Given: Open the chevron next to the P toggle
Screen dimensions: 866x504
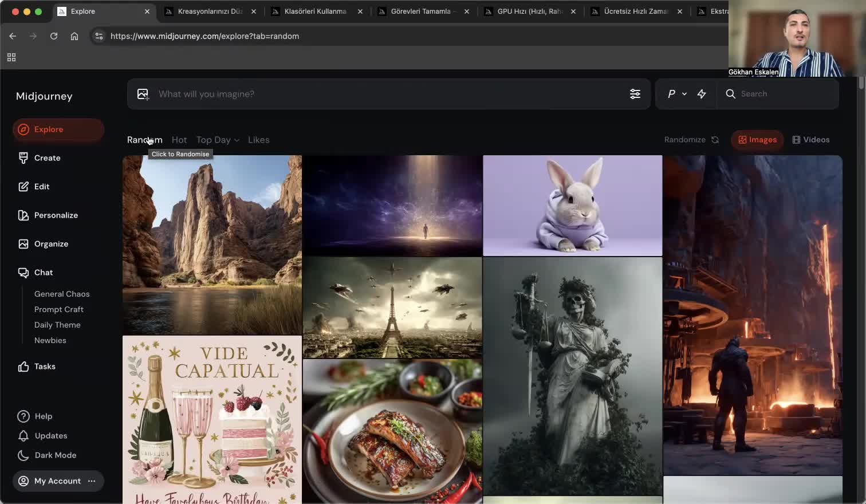Looking at the screenshot, I should point(684,94).
